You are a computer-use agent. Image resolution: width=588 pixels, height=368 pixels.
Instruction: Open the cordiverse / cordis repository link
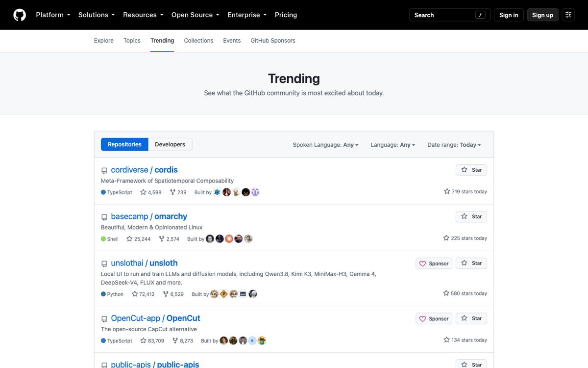(x=144, y=170)
